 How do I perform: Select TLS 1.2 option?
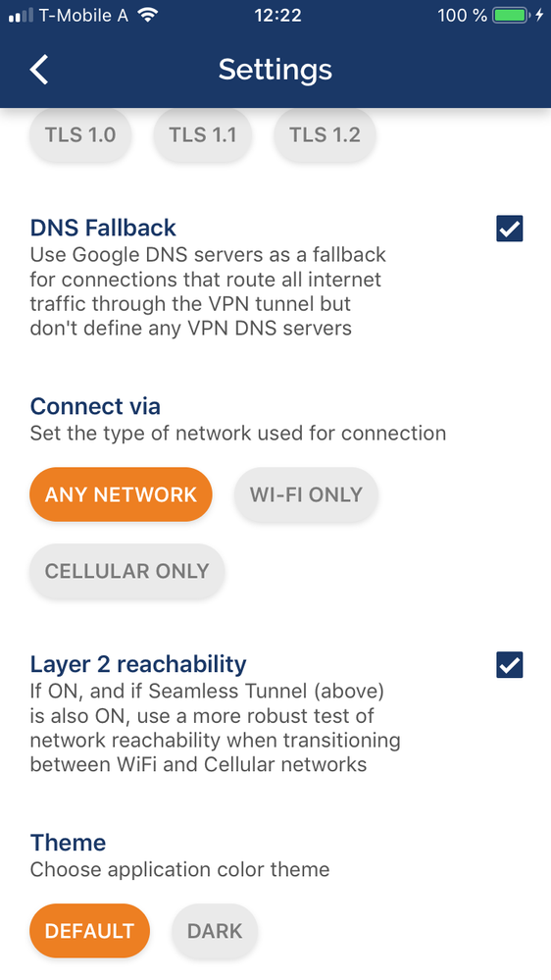[325, 135]
